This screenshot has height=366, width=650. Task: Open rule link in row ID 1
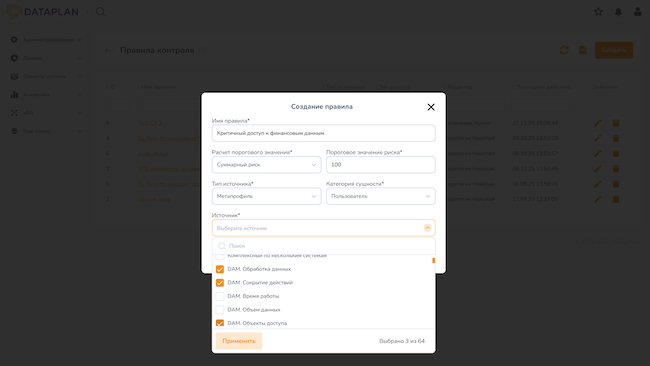click(x=169, y=169)
